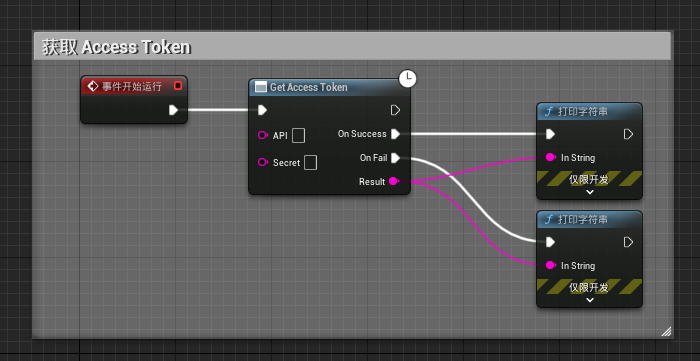Image resolution: width=700 pixels, height=361 pixels.
Task: Click the API text input box
Action: (299, 135)
